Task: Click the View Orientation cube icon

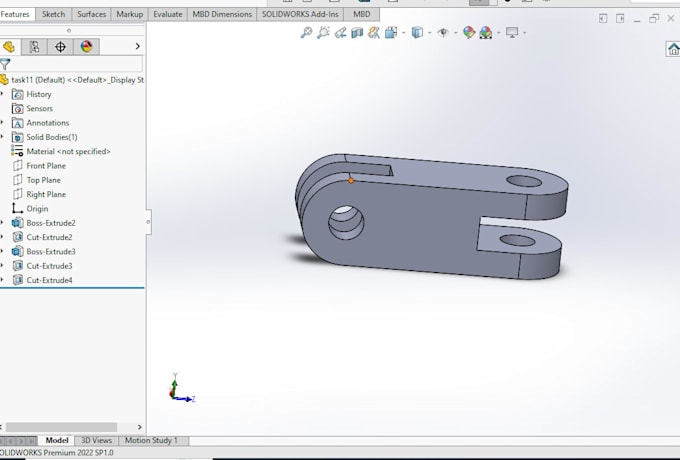Action: pyautogui.click(x=391, y=33)
